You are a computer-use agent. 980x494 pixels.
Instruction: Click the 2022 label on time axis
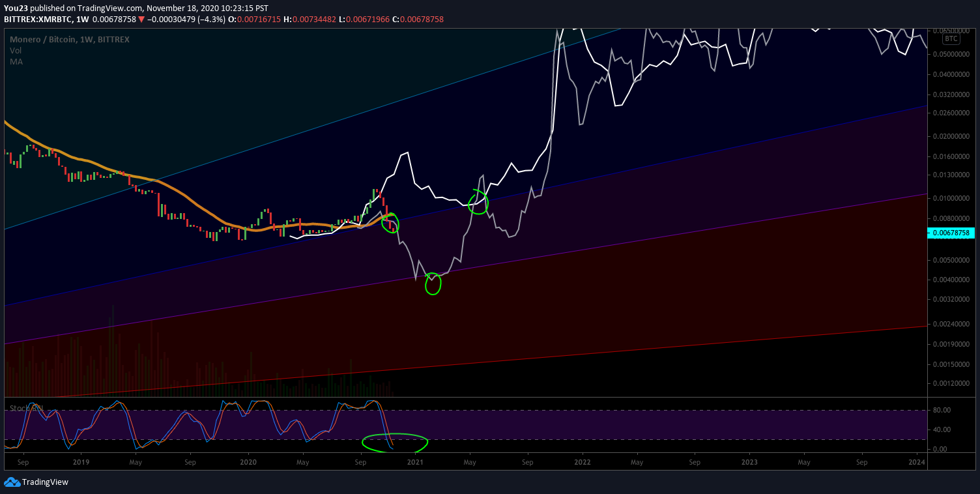pos(583,462)
